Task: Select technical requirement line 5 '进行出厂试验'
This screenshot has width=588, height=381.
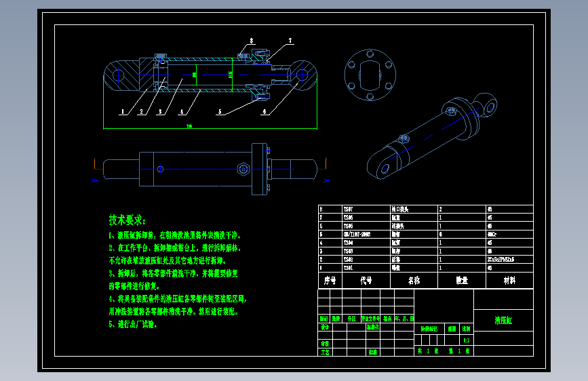Action: coord(133,324)
